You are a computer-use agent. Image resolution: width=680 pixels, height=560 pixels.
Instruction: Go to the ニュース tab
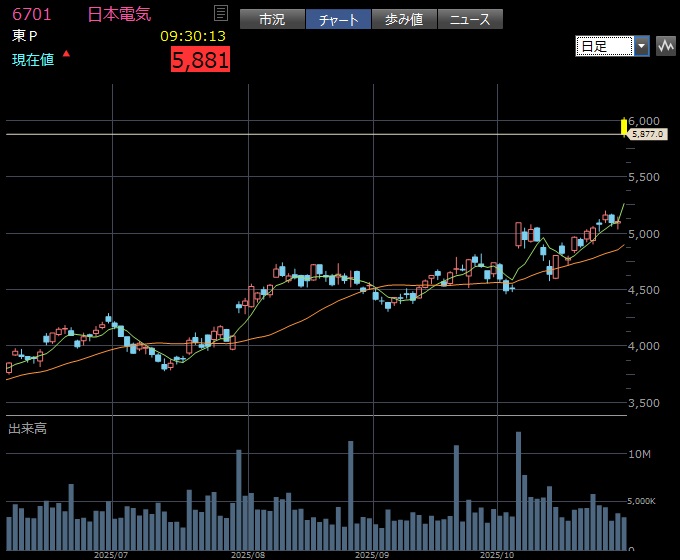[x=470, y=19]
